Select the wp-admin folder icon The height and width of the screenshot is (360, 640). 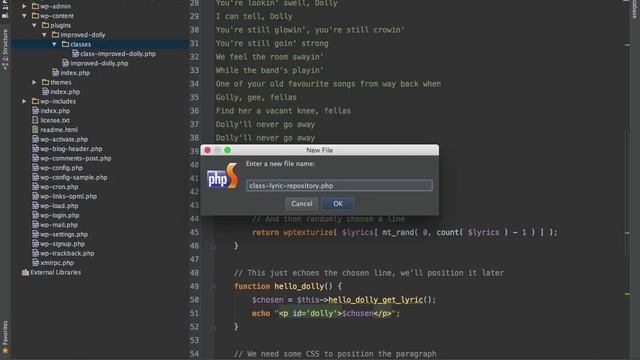coord(36,6)
